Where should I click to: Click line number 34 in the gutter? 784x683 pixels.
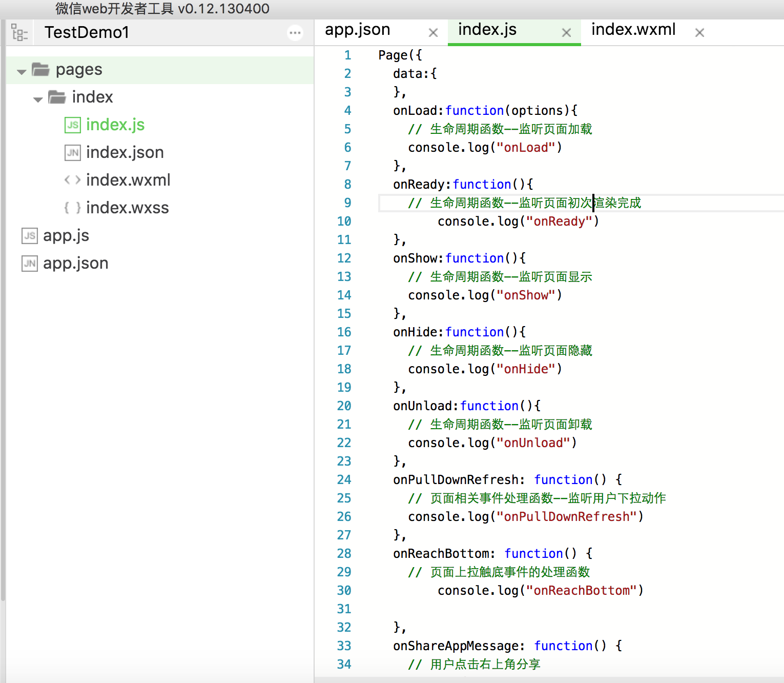coord(344,665)
